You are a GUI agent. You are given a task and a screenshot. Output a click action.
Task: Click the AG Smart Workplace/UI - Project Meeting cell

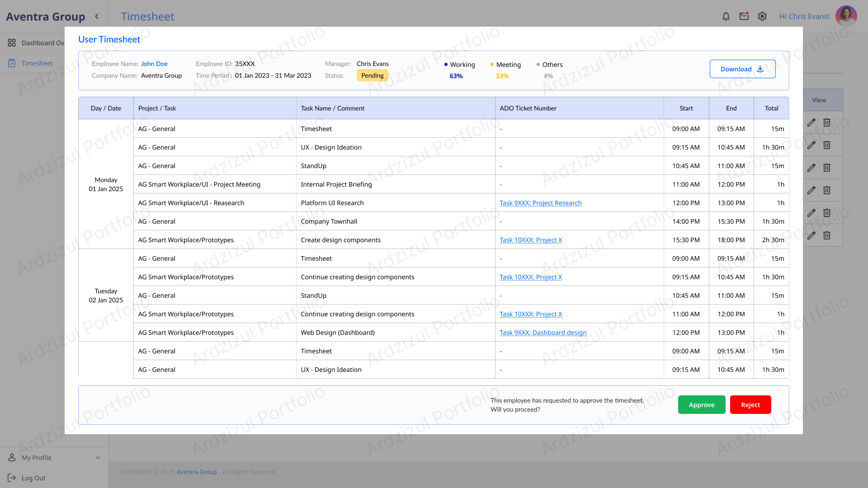click(215, 184)
